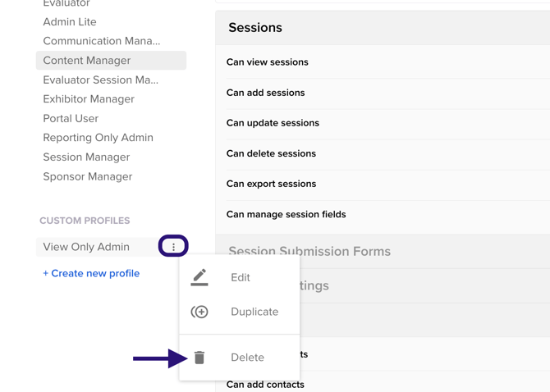Image resolution: width=550 pixels, height=392 pixels.
Task: Open the Session Manager profile
Action: 86,157
